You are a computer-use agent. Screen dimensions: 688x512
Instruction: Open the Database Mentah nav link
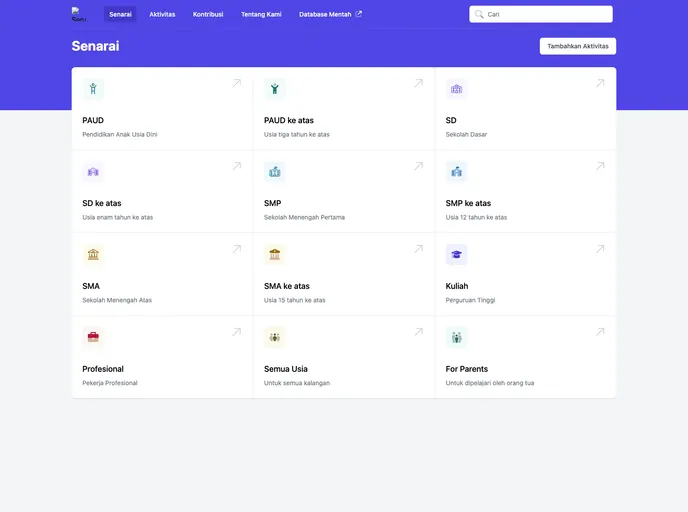[x=330, y=14]
